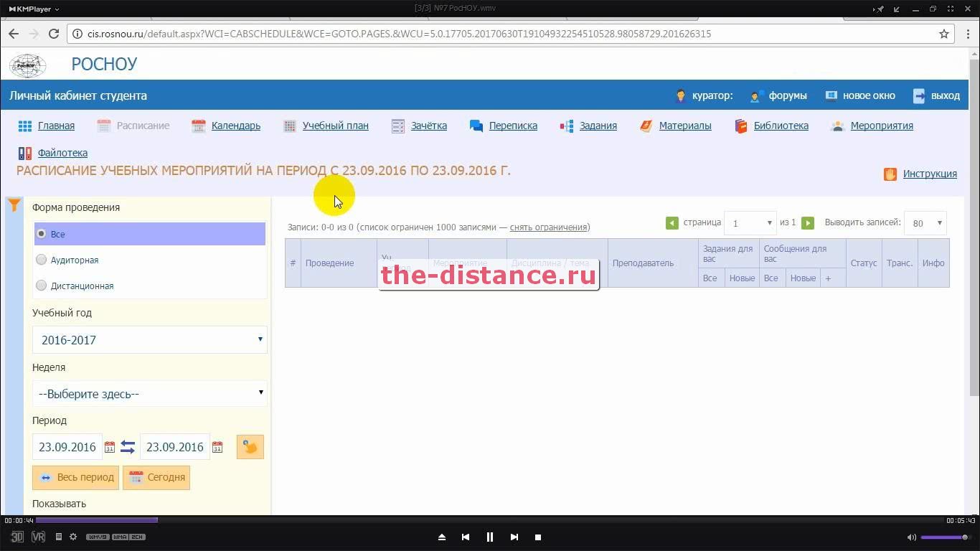
Task: Click the Весь период button
Action: [x=75, y=477]
